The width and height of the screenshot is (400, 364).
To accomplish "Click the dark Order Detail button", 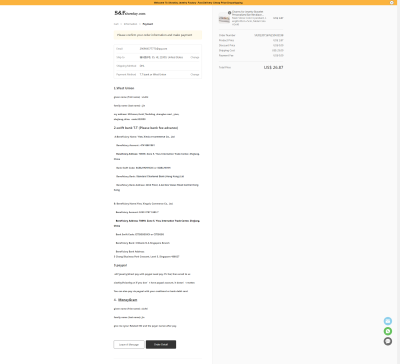I will [x=161, y=344].
